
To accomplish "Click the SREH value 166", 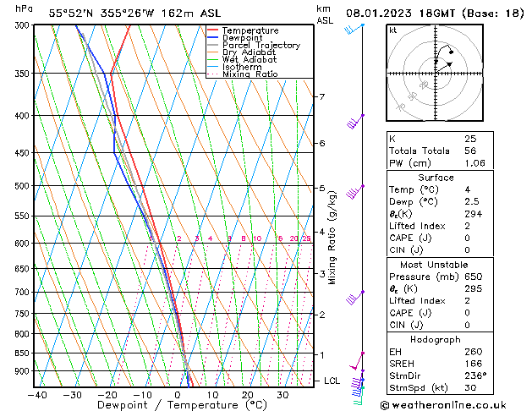I will click(474, 364).
